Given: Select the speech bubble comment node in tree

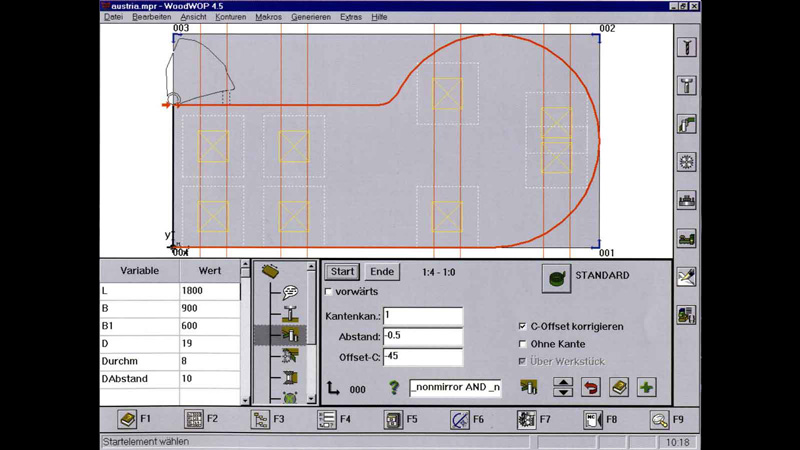Looking at the screenshot, I should [289, 292].
